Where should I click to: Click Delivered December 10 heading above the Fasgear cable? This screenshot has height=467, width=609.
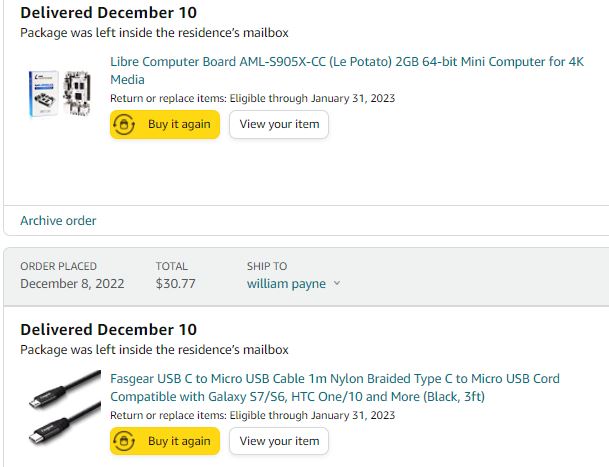pyautogui.click(x=108, y=330)
